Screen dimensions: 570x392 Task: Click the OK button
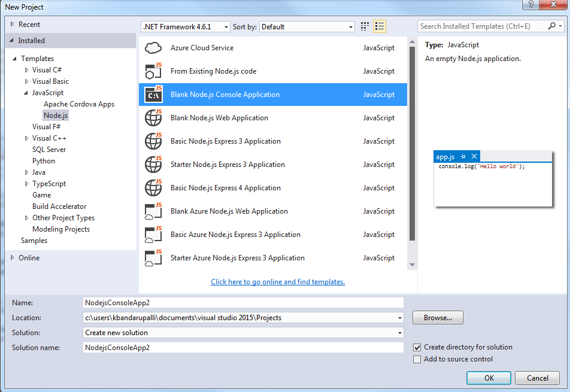[489, 378]
